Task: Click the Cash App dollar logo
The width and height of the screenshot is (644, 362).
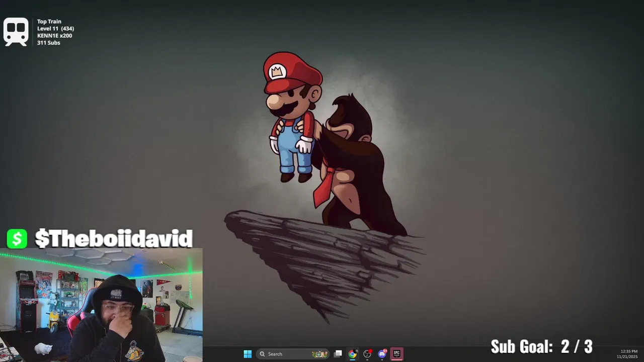Action: click(x=17, y=239)
